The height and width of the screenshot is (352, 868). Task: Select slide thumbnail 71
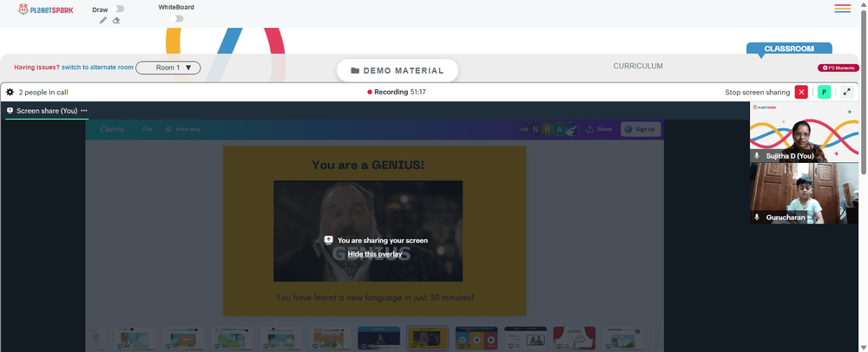pos(477,338)
